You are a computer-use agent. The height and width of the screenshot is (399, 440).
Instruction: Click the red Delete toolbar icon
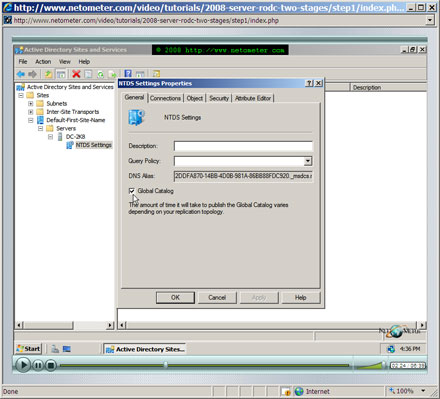coord(76,74)
